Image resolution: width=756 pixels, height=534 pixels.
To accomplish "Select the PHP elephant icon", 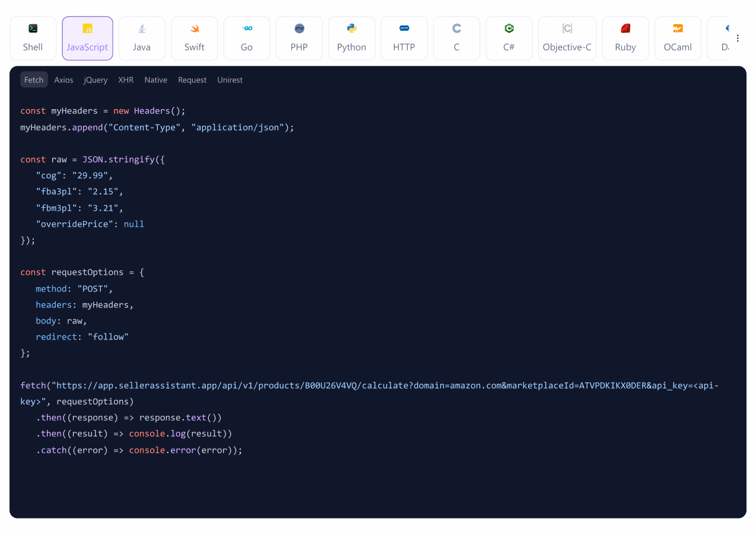I will [299, 28].
